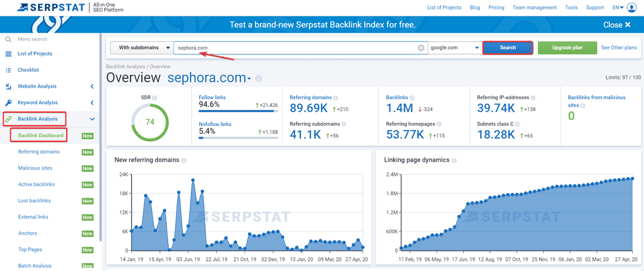Click the sidebar vertical scrollbar
This screenshot has height=271, width=644.
[x=100, y=138]
